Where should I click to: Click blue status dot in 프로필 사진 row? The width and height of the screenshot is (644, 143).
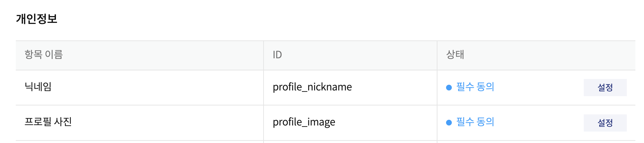point(449,123)
